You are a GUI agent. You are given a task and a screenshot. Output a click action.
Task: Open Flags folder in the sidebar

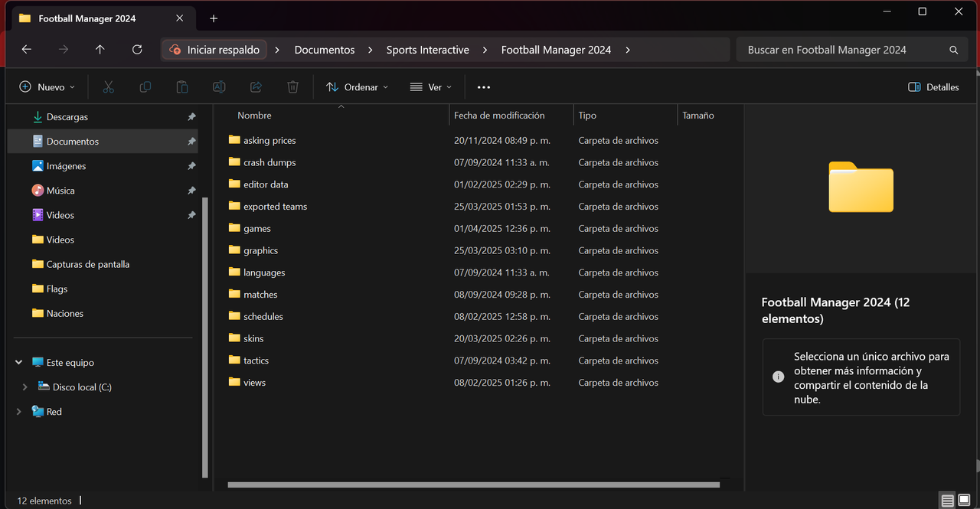pos(57,289)
